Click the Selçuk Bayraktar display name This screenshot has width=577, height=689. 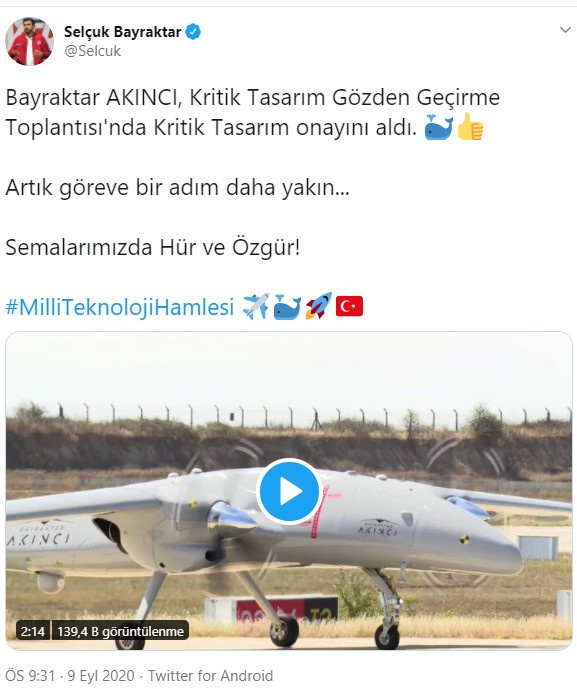tap(123, 32)
